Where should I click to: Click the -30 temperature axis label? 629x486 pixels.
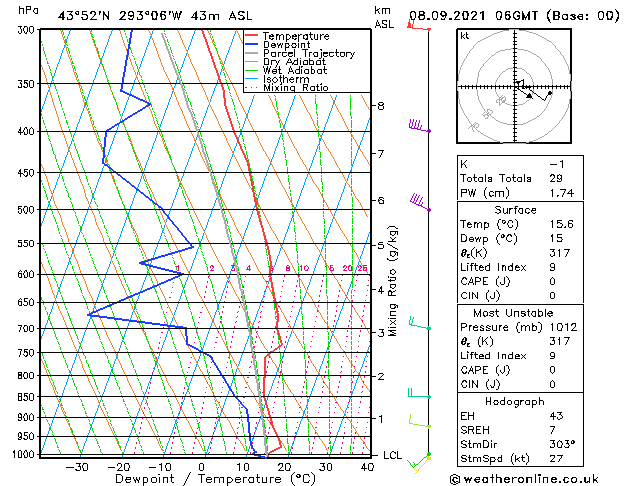coord(77,467)
